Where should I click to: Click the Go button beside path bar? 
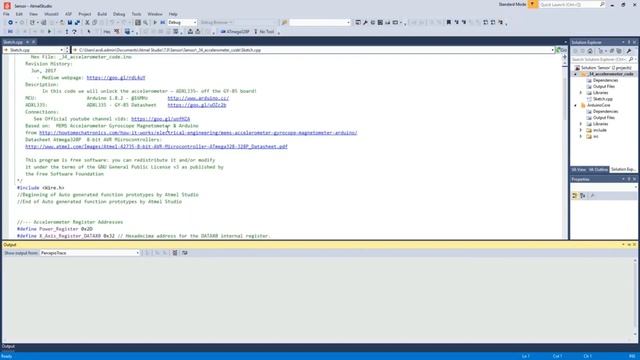pos(562,50)
